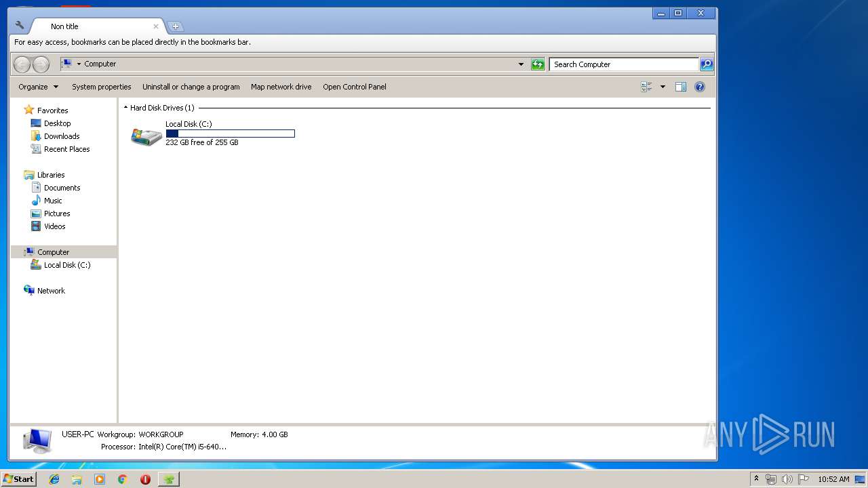The height and width of the screenshot is (488, 868).
Task: Click Open Control Panel
Action: (x=355, y=87)
